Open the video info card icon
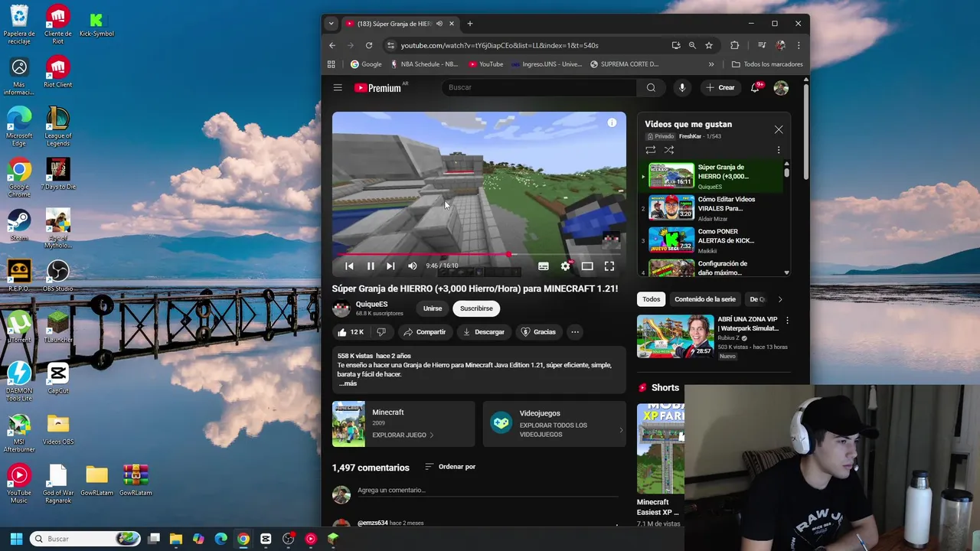Image resolution: width=980 pixels, height=551 pixels. [x=612, y=122]
